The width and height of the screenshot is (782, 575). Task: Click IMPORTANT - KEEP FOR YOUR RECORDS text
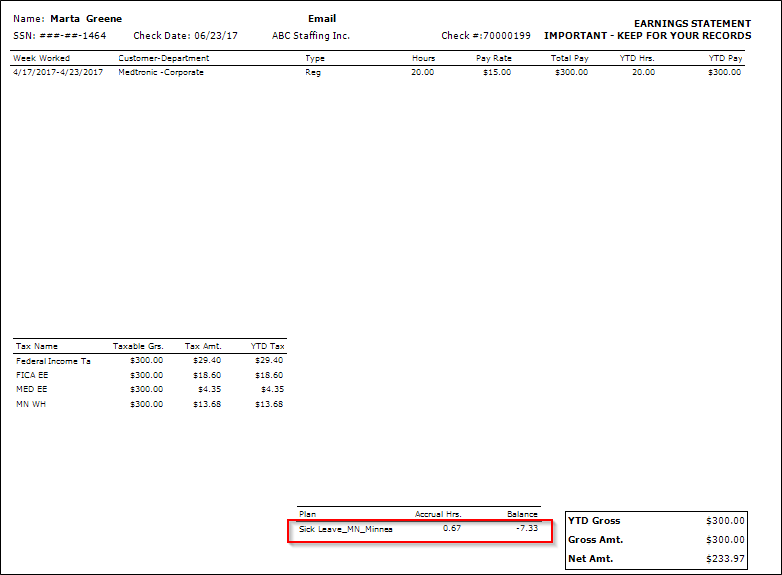pyautogui.click(x=647, y=36)
